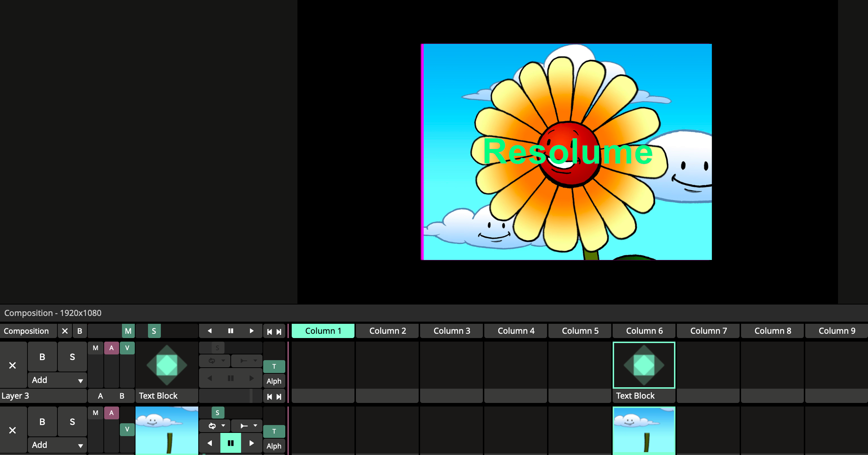Trigger Column 3
This screenshot has height=455, width=868.
(x=451, y=331)
